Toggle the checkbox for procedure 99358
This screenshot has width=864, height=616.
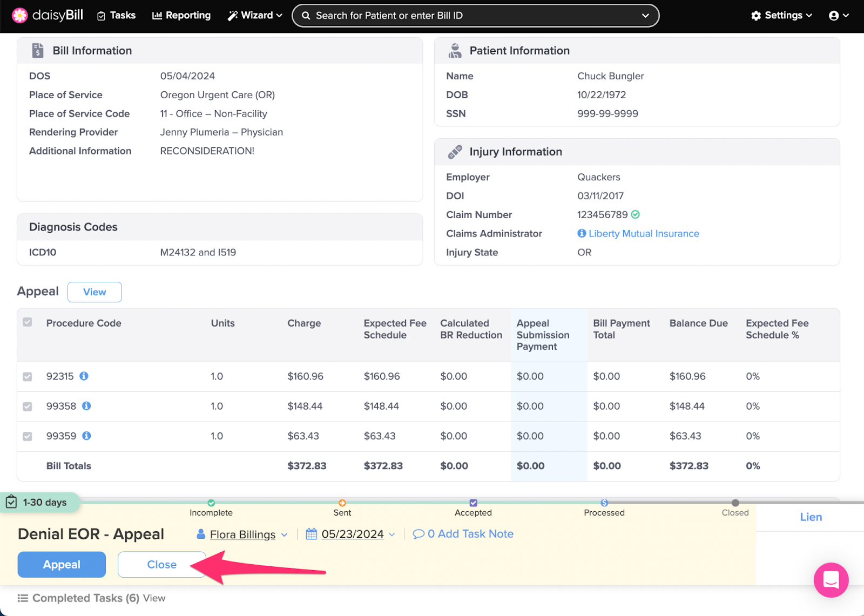point(28,406)
